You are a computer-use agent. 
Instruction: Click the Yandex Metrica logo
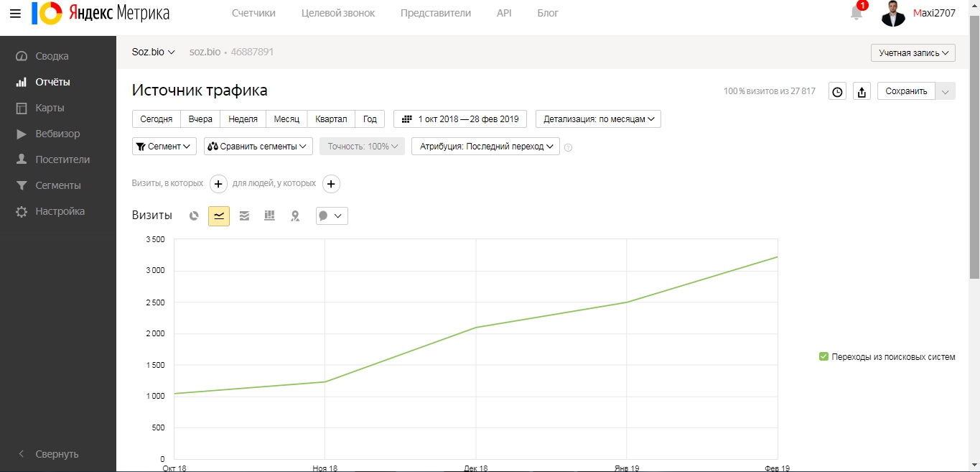(101, 13)
